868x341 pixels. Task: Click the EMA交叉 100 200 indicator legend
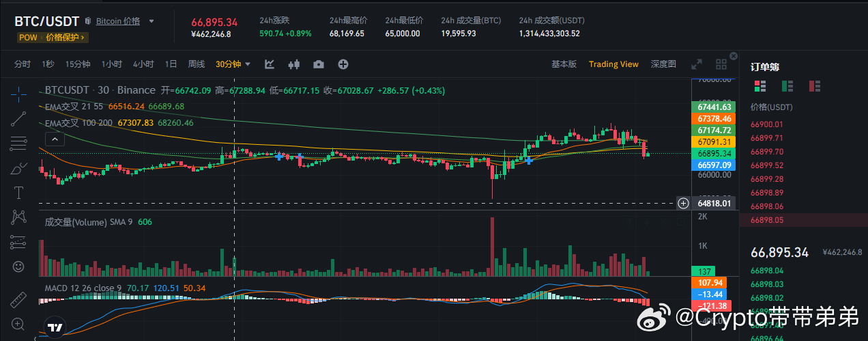[79, 123]
